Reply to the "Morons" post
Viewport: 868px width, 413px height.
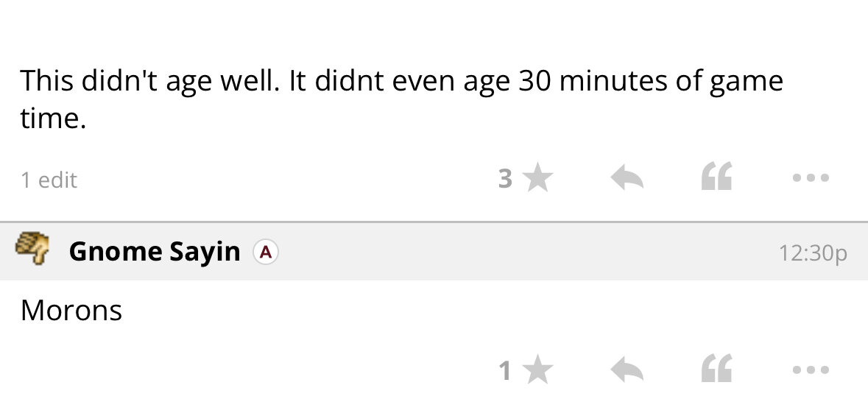[x=627, y=370]
